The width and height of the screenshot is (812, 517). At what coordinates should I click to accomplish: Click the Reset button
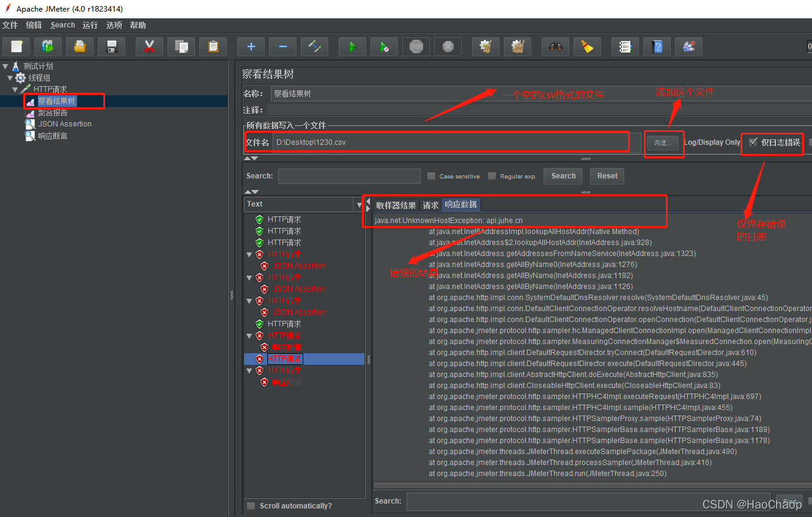pos(607,176)
